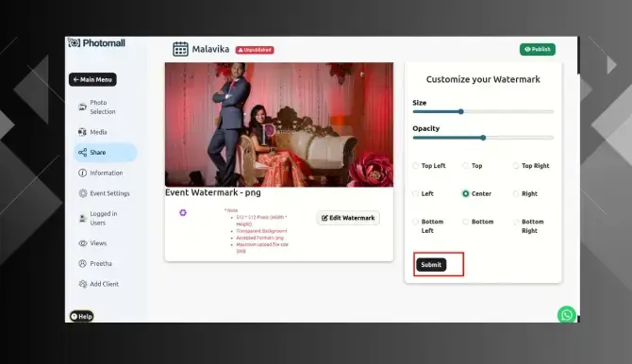Click the Share sidebar icon
This screenshot has height=364, width=632.
click(x=82, y=153)
